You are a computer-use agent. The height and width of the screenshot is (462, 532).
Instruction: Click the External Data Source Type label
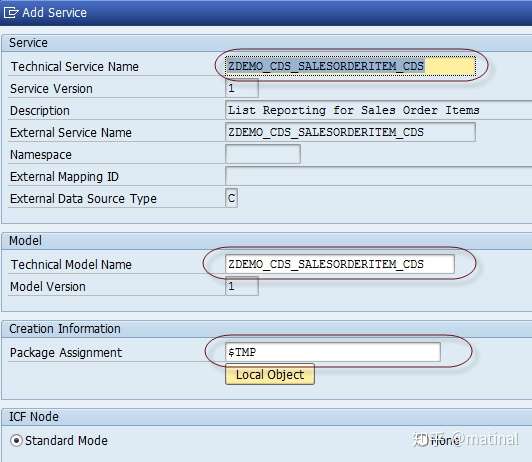pos(83,199)
